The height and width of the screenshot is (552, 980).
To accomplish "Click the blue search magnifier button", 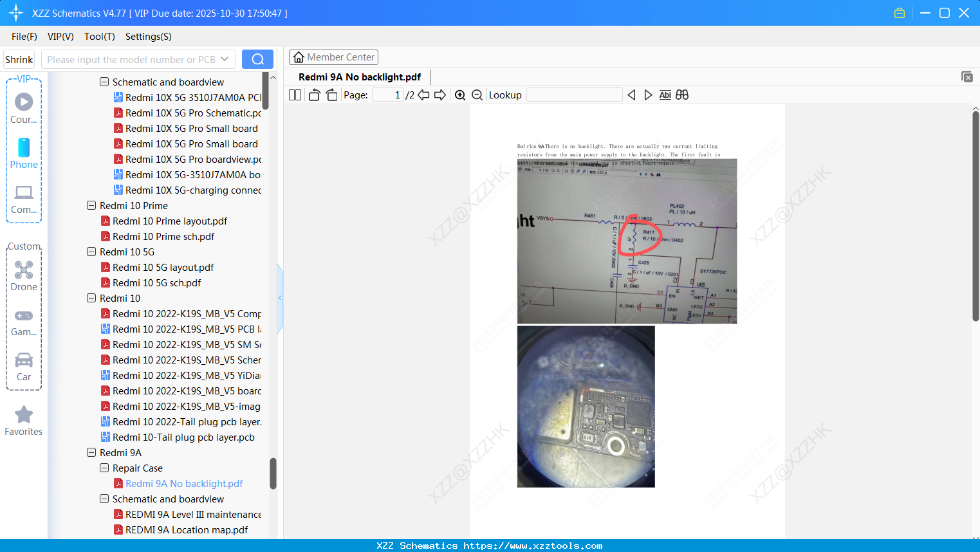I will (x=257, y=59).
